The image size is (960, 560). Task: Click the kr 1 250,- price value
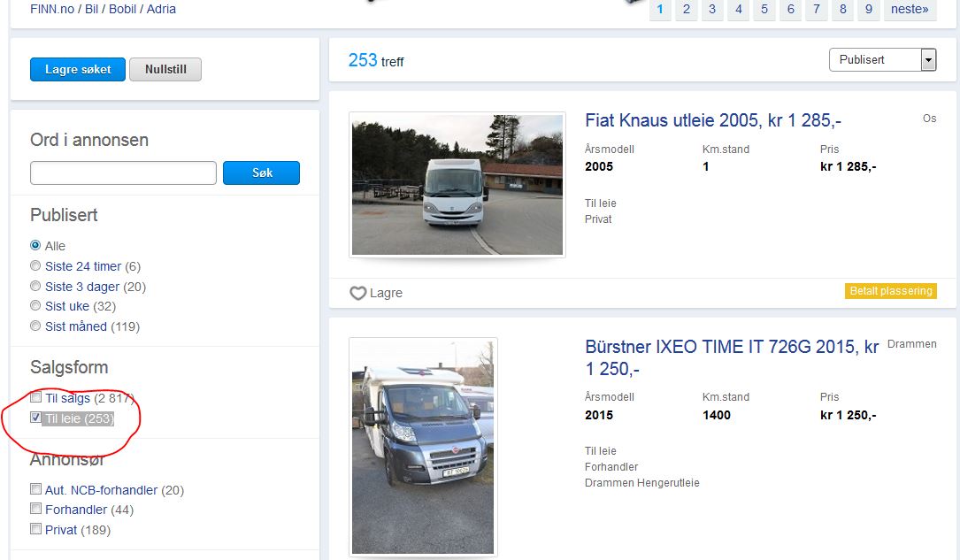click(848, 415)
